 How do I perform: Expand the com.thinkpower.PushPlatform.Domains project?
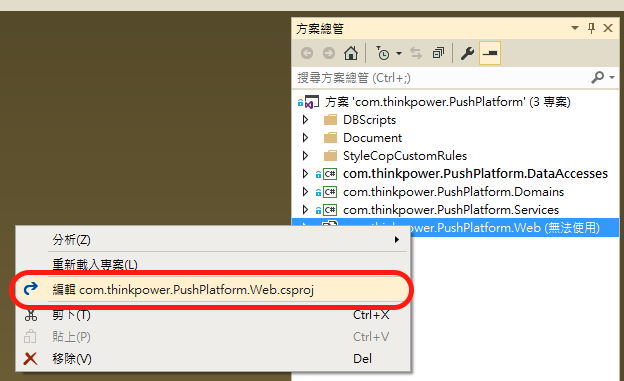305,191
